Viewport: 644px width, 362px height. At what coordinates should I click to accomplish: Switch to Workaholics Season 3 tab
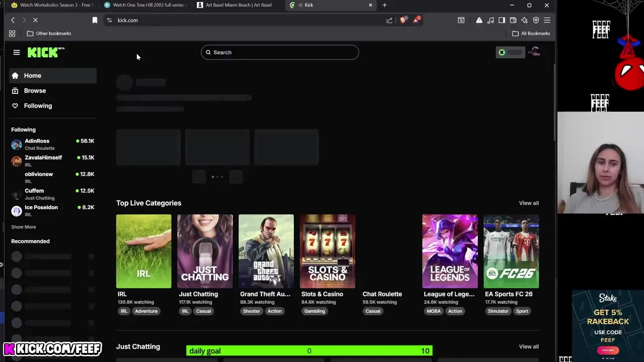(x=52, y=5)
